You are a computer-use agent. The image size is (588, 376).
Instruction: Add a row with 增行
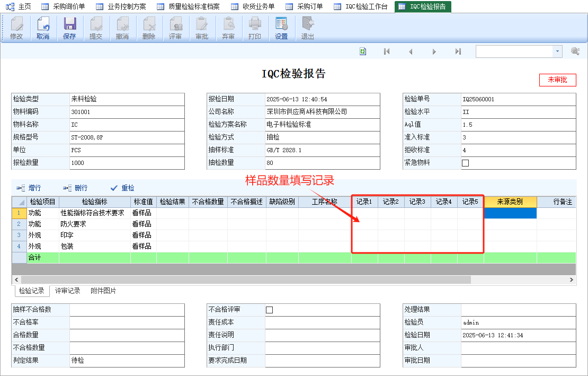29,188
